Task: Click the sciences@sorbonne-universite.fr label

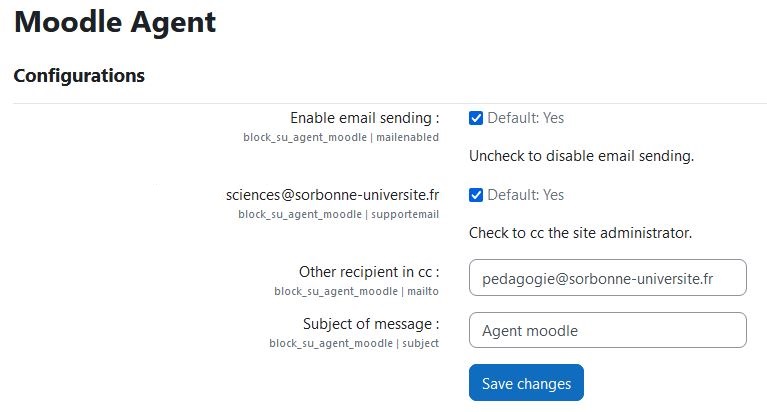Action: (333, 195)
